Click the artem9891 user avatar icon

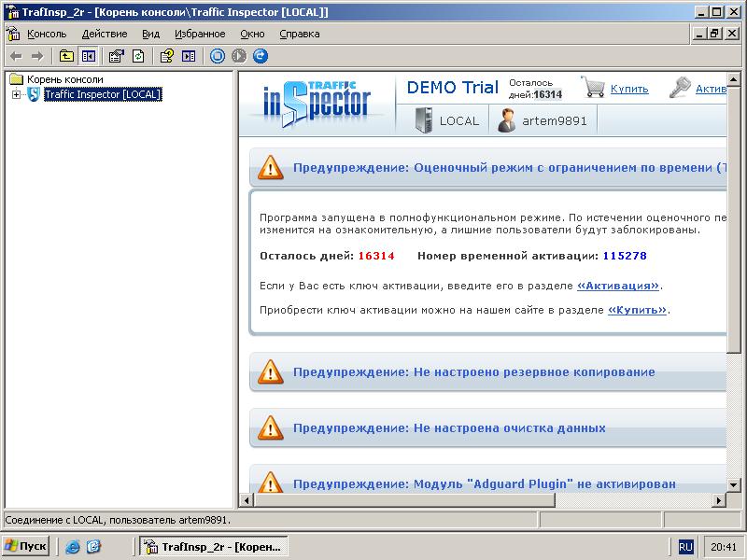point(506,120)
